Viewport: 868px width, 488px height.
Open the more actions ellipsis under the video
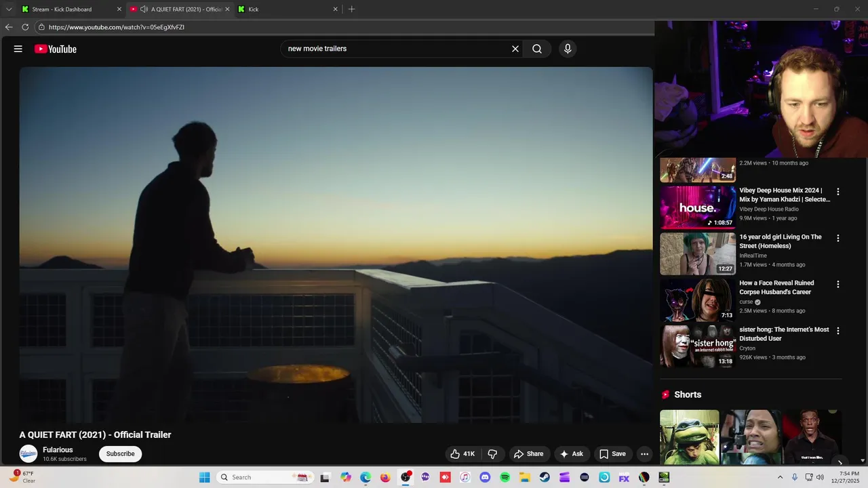pos(645,454)
